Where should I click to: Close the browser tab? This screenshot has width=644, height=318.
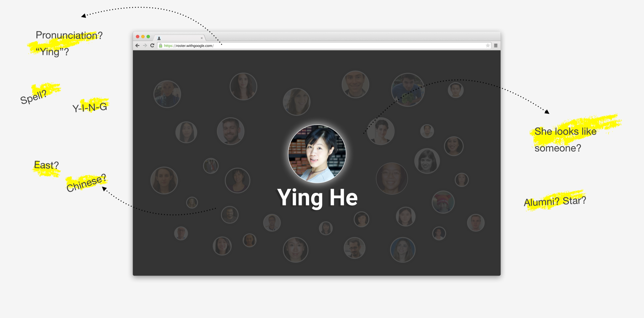[201, 38]
